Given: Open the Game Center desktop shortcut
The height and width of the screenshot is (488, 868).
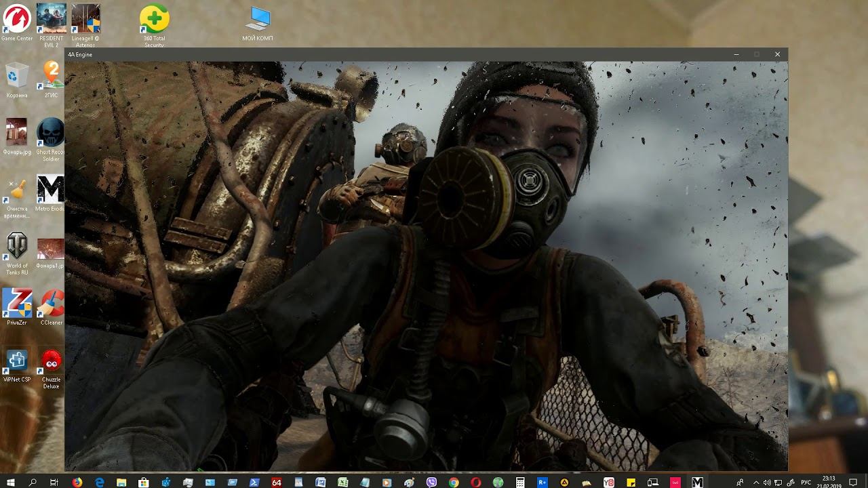Looking at the screenshot, I should [16, 22].
